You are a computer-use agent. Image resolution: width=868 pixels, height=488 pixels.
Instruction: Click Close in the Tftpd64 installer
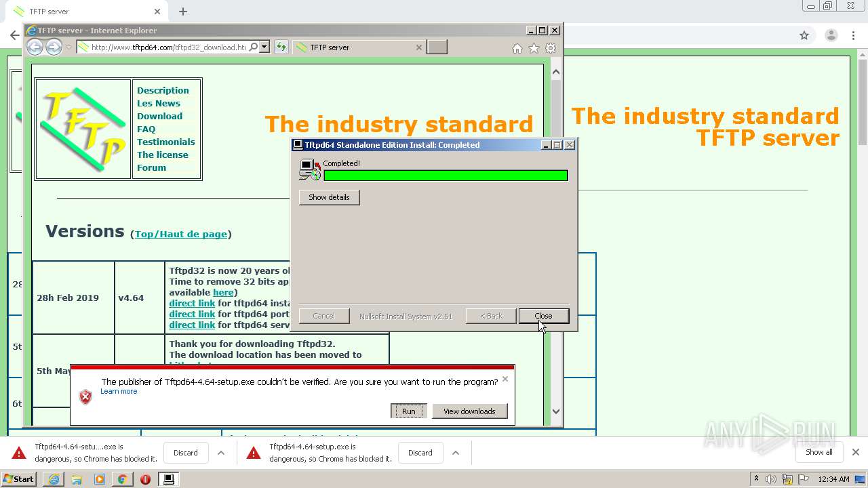coord(543,316)
